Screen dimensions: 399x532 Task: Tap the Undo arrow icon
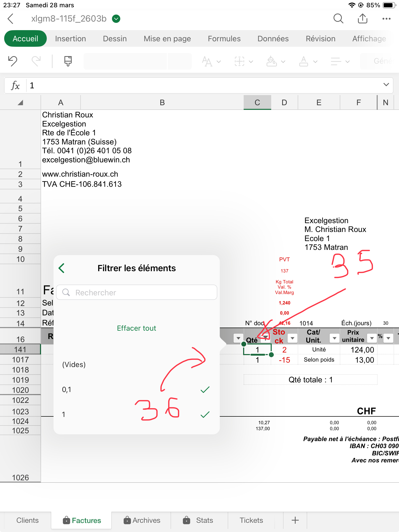click(12, 61)
